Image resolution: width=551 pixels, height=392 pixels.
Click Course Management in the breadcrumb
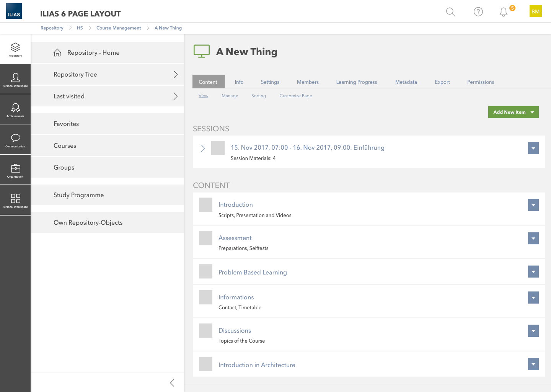pos(119,28)
